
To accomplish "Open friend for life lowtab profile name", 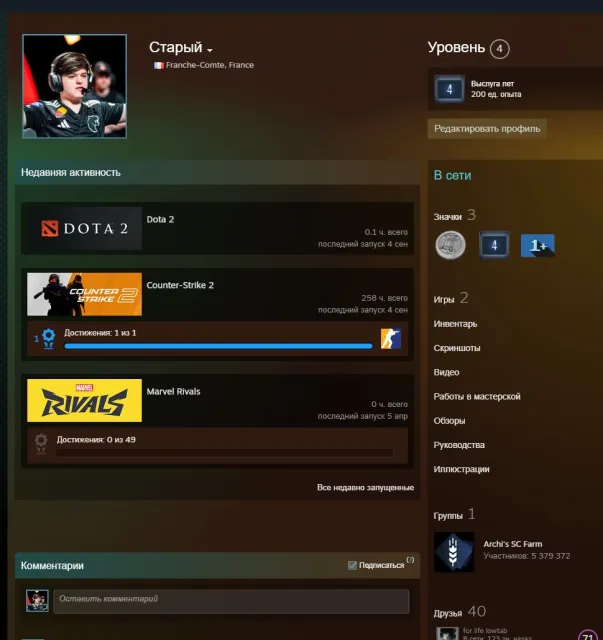I will [485, 631].
